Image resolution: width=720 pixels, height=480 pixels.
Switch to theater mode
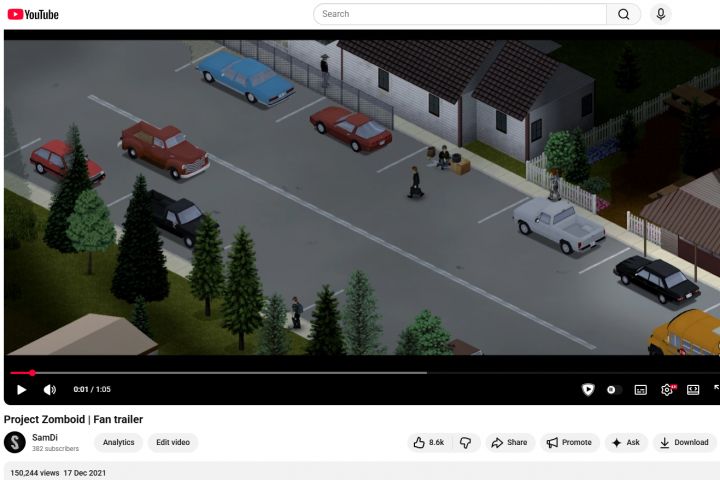pyautogui.click(x=693, y=390)
